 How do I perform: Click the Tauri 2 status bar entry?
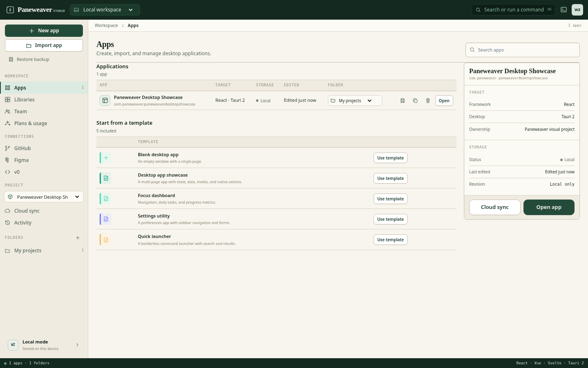click(x=576, y=363)
